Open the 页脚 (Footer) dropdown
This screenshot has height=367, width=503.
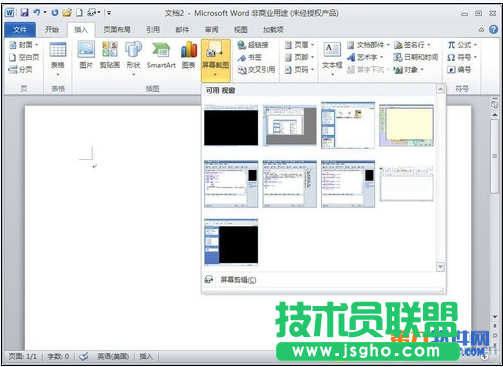pyautogui.click(x=299, y=57)
